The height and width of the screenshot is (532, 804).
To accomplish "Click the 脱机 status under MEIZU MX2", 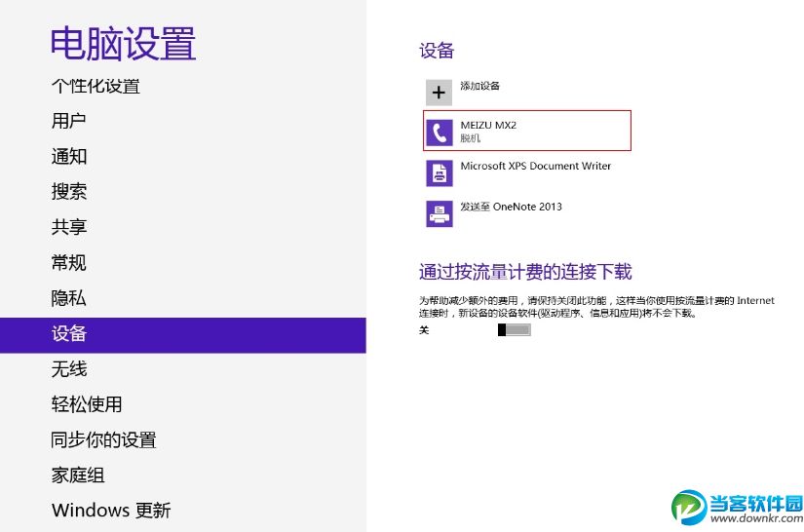I will click(470, 137).
